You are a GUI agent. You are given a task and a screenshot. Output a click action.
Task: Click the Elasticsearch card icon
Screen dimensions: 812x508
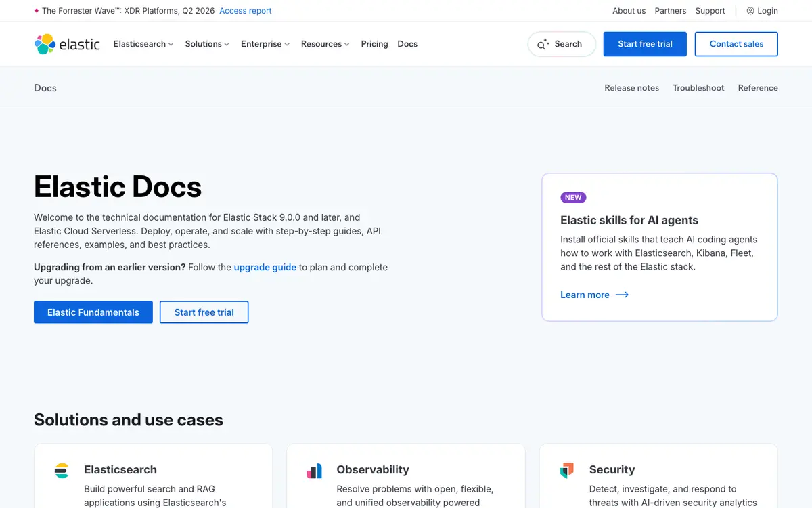point(62,471)
